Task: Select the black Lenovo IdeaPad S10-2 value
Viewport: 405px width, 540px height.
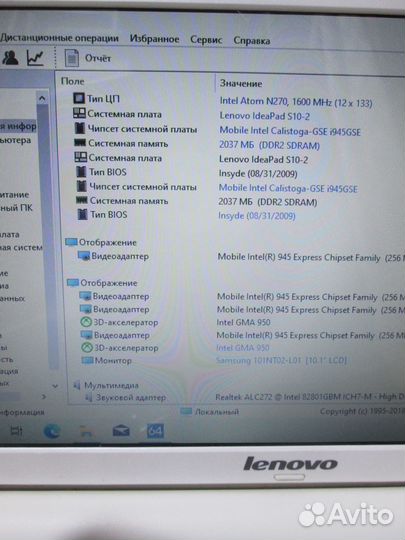Action: (263, 159)
